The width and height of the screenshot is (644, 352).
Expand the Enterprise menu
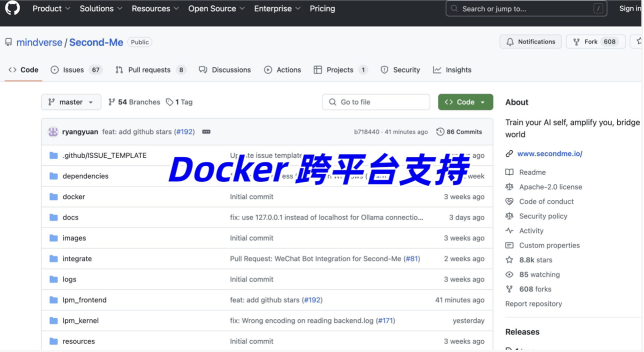[x=277, y=8]
